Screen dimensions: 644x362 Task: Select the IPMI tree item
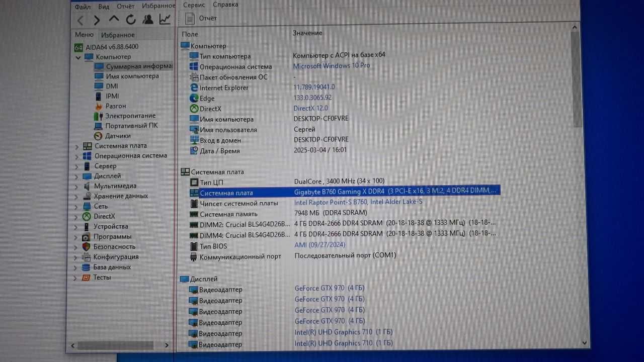[107, 96]
